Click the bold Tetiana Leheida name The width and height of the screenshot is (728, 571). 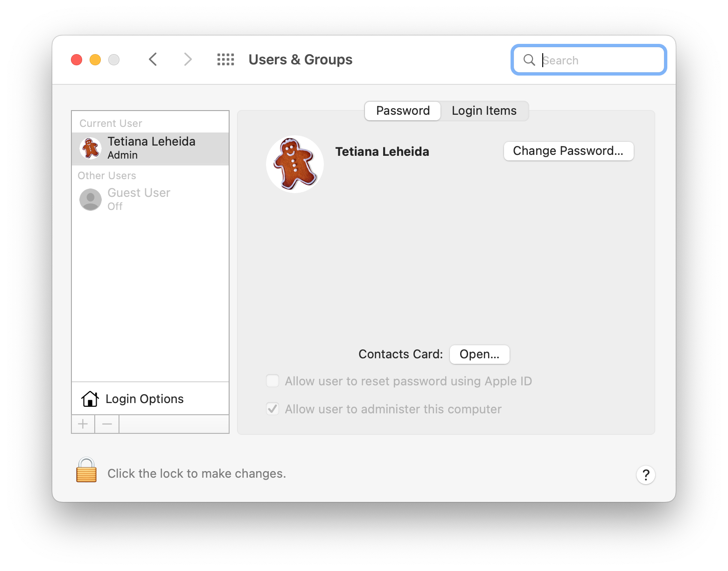pos(382,152)
